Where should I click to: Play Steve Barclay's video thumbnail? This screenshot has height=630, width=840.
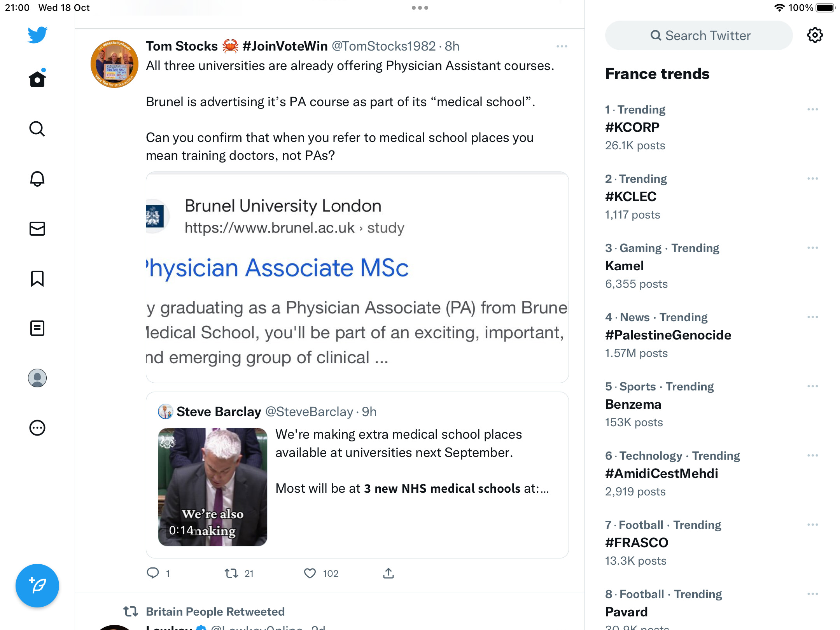click(213, 487)
